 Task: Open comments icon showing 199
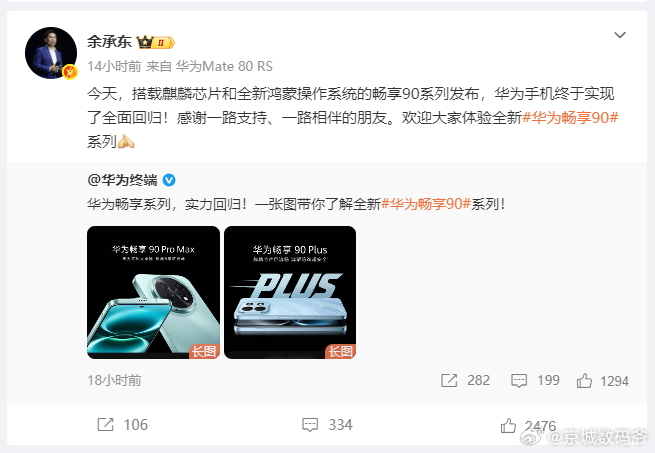tap(519, 381)
